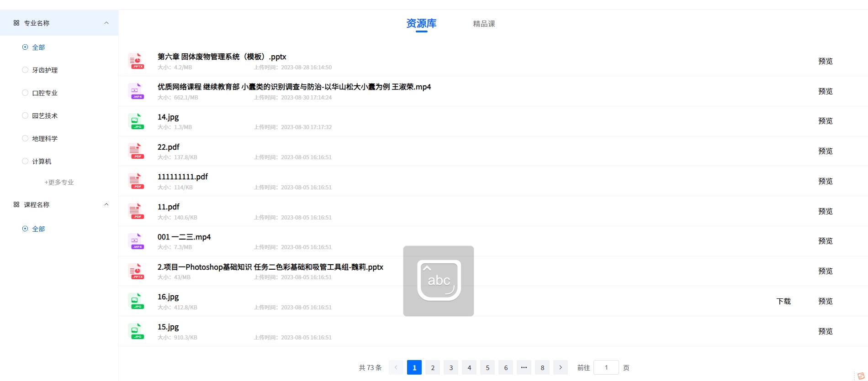Screen dimensions: 868x381
Task: Click the PPTX icon for 第六章 固体废物管理系统
Action: 136,61
